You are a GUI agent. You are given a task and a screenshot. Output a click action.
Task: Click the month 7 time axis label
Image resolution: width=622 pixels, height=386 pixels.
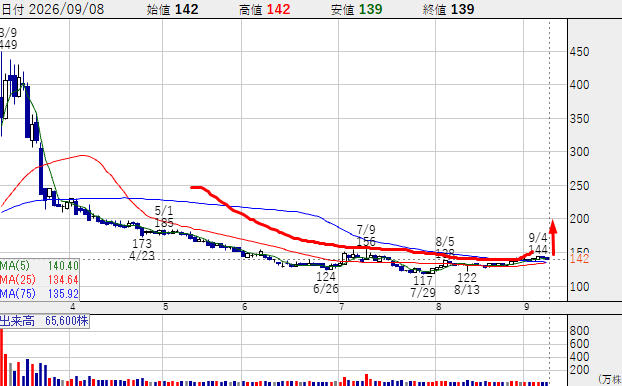(x=342, y=307)
